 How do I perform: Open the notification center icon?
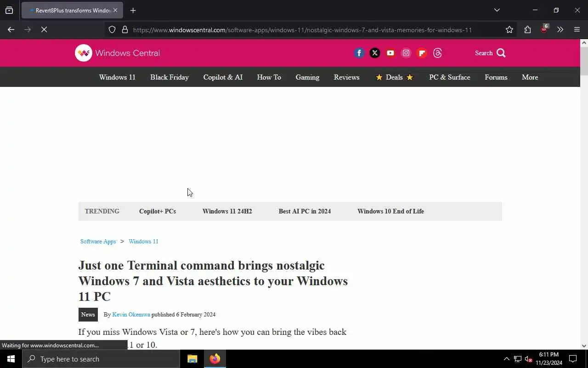pyautogui.click(x=573, y=359)
